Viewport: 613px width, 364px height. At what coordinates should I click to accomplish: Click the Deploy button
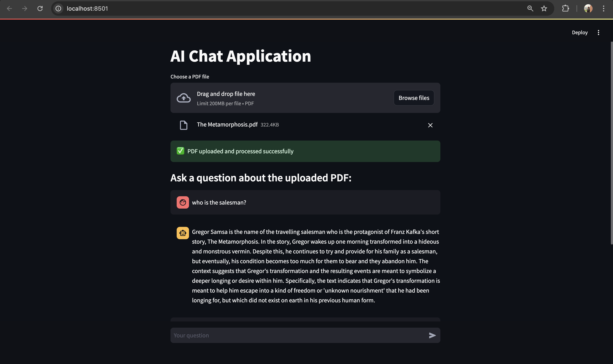pos(579,33)
